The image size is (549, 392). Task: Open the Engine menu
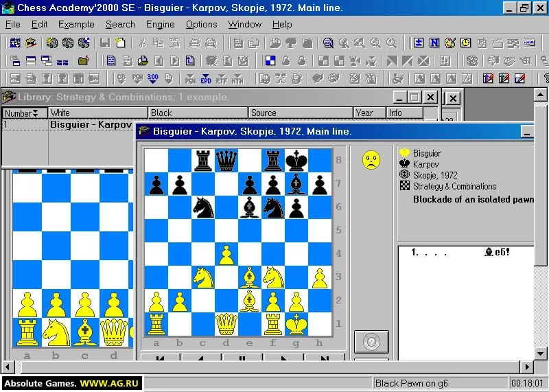click(x=161, y=25)
